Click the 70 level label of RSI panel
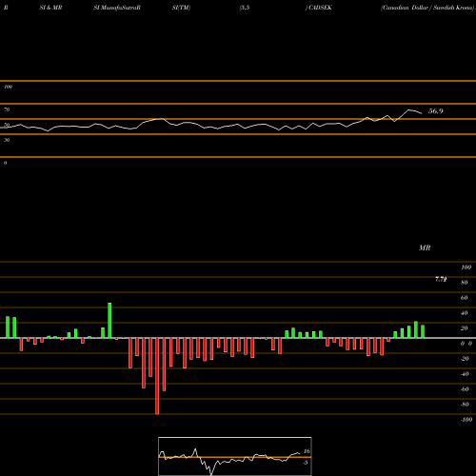The image size is (476, 476). [7, 109]
